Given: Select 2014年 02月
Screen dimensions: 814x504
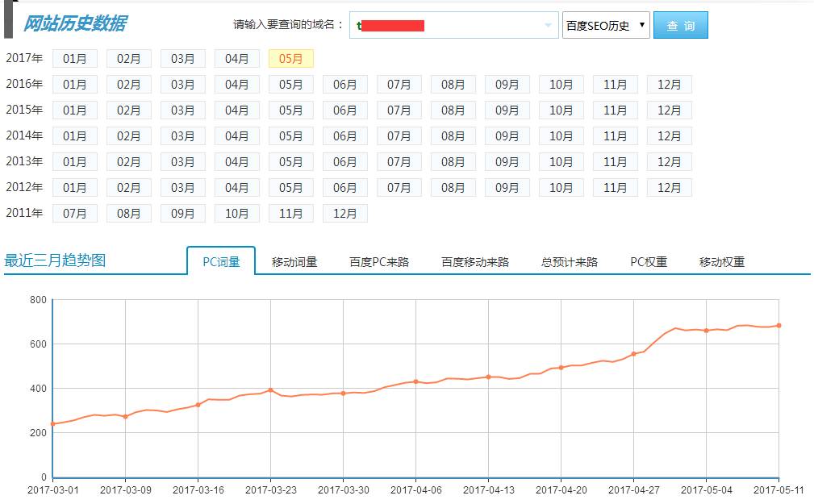Looking at the screenshot, I should [129, 136].
